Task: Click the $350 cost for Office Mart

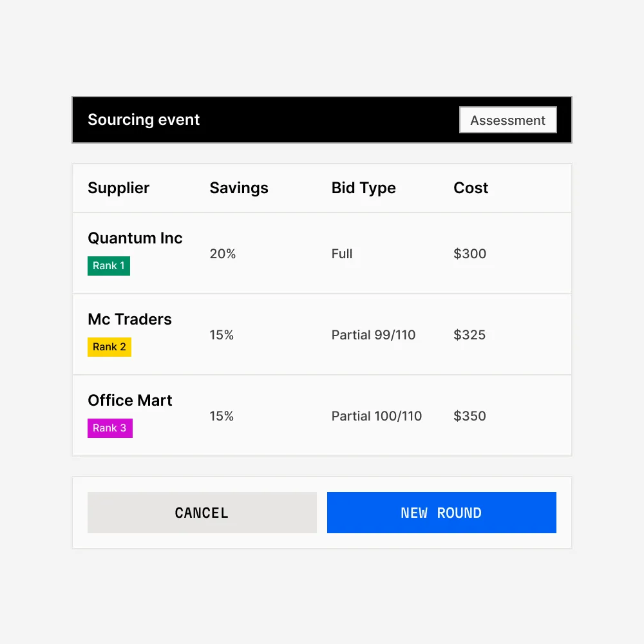Action: pos(469,416)
